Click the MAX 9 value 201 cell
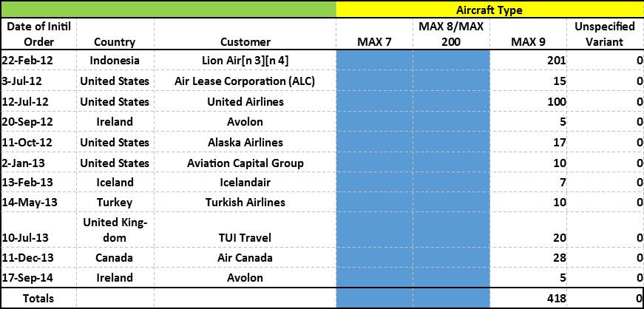The height and width of the screenshot is (309, 644). pos(528,61)
